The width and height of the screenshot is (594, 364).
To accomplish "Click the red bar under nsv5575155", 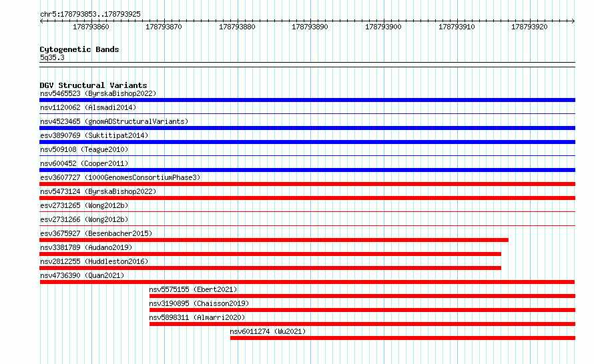I will pyautogui.click(x=362, y=296).
